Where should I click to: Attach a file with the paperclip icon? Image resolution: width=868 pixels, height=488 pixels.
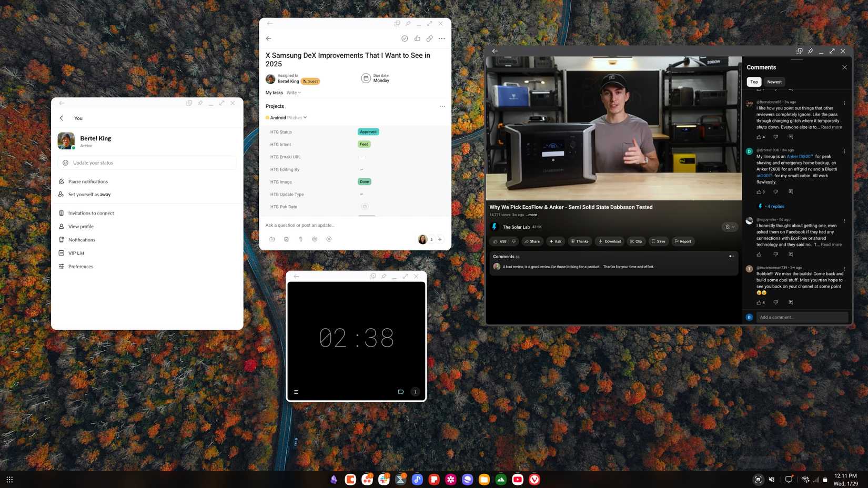point(300,239)
